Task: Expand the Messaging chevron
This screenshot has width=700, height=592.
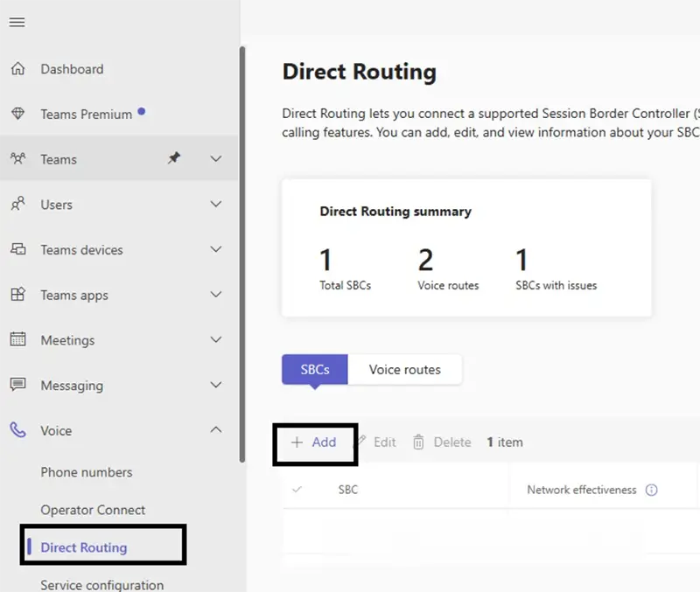Action: [x=216, y=385]
